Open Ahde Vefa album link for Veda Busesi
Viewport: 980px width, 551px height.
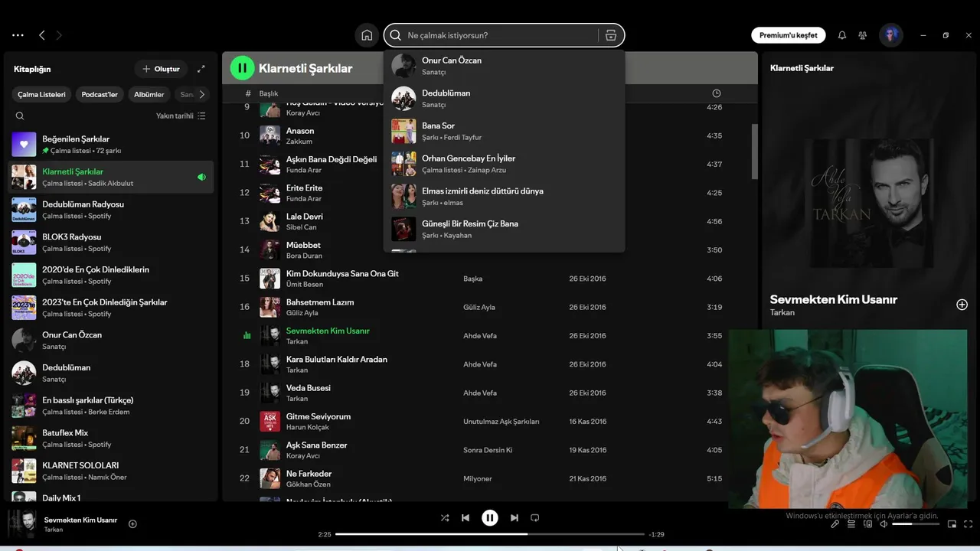tap(480, 393)
